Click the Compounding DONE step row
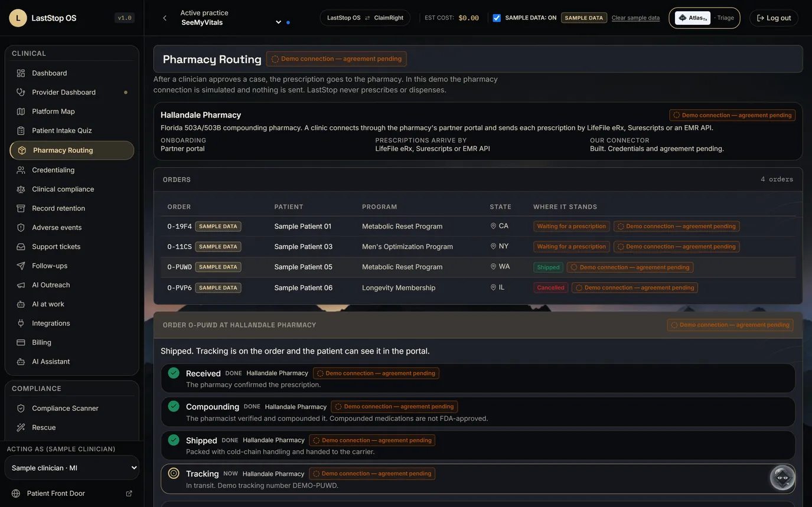This screenshot has width=812, height=507. [478, 411]
